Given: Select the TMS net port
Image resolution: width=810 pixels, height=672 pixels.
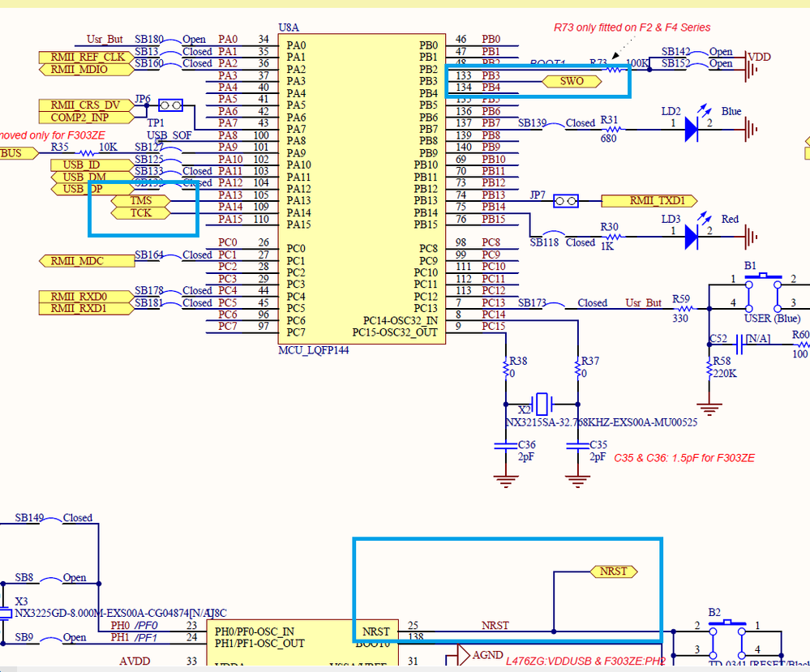Looking at the screenshot, I should (140, 200).
